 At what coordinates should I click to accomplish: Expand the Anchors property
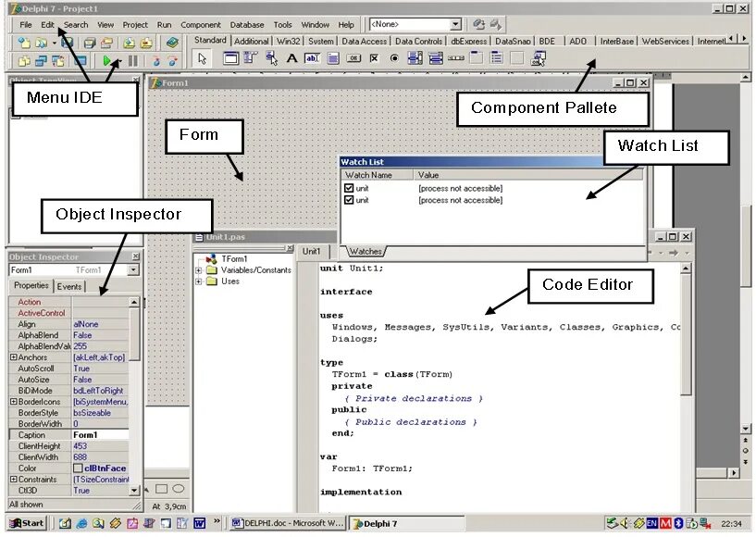[x=14, y=357]
